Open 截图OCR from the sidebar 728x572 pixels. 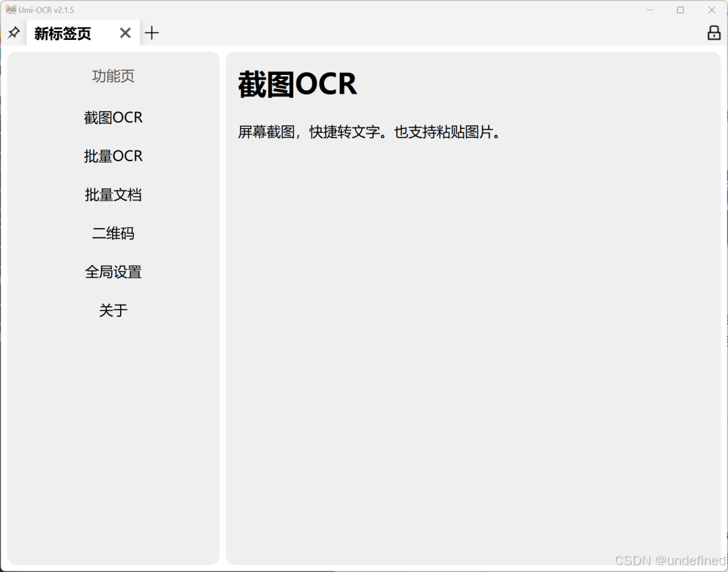point(113,117)
